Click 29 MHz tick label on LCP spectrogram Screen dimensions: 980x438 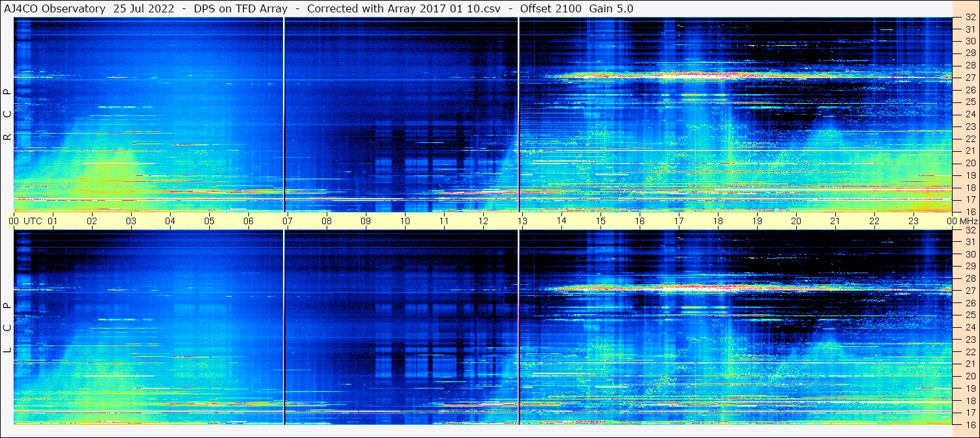pos(970,267)
